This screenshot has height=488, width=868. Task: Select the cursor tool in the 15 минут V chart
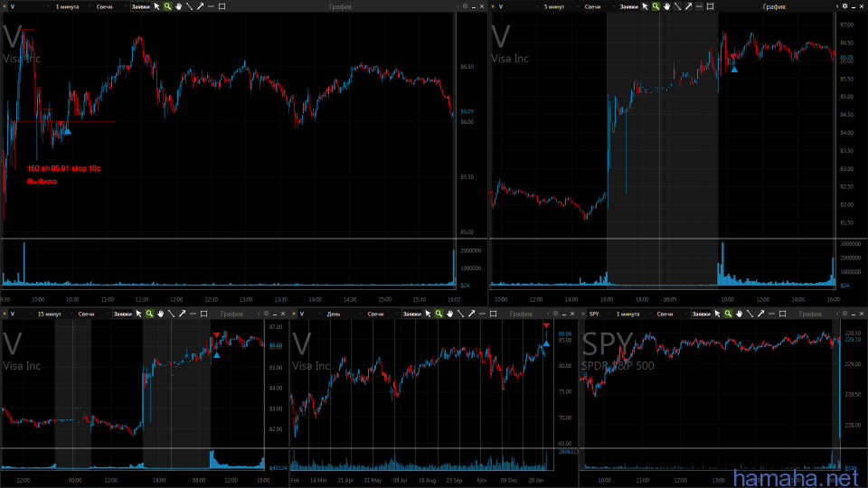point(138,314)
